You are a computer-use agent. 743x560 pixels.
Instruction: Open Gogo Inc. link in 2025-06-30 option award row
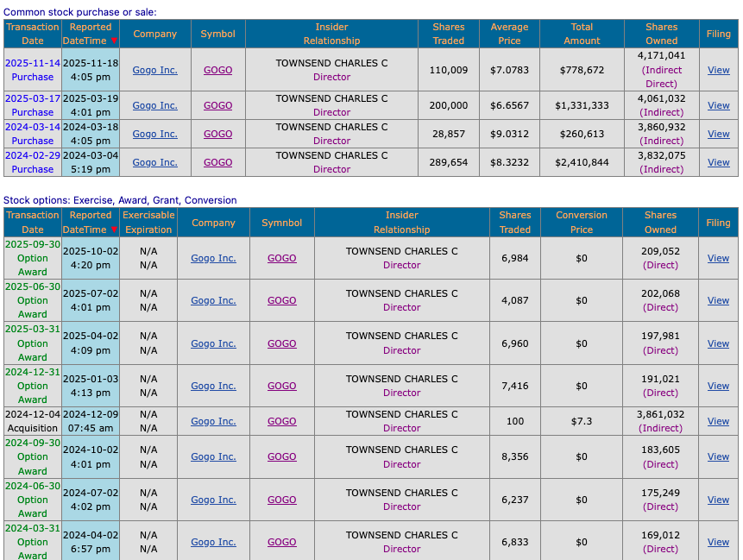click(x=213, y=300)
